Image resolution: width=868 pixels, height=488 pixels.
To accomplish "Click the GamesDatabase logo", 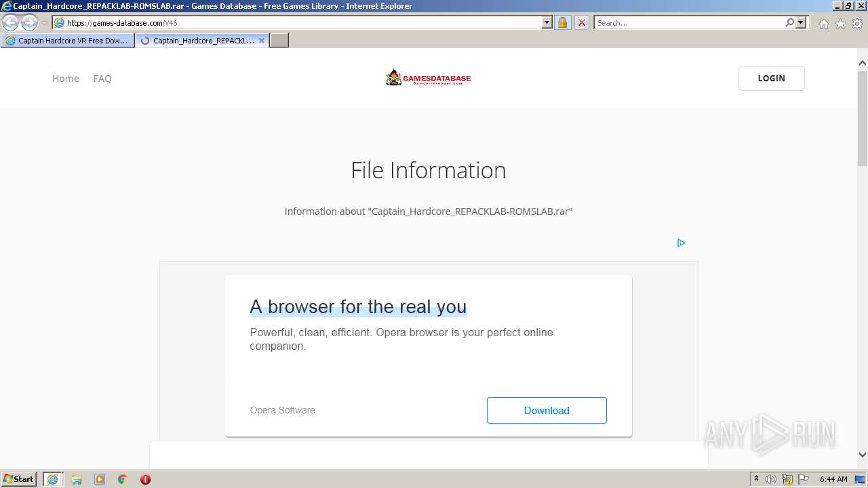I will click(428, 78).
